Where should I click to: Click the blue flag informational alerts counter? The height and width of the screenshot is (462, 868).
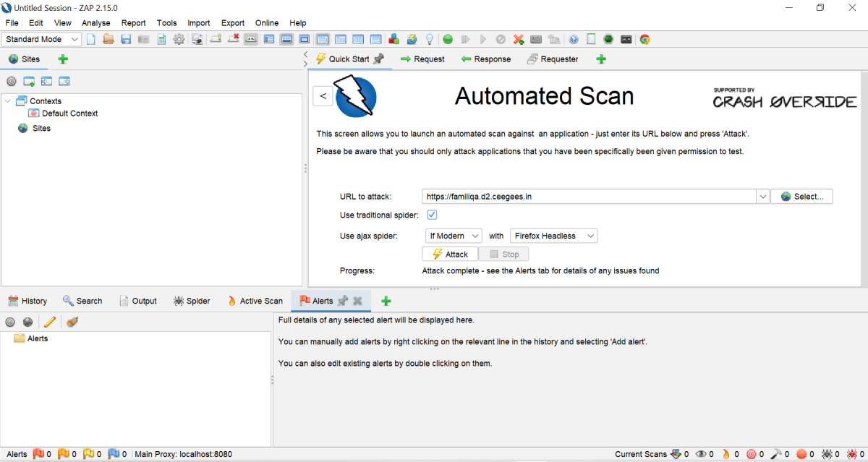(x=119, y=454)
